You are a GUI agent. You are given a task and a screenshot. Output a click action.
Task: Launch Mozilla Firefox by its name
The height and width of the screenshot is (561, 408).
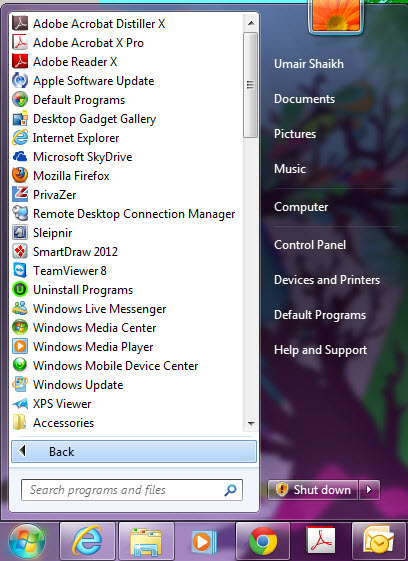coord(71,176)
